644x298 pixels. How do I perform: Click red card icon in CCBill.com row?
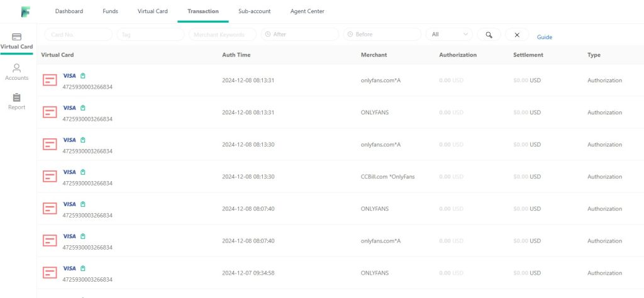coord(50,177)
